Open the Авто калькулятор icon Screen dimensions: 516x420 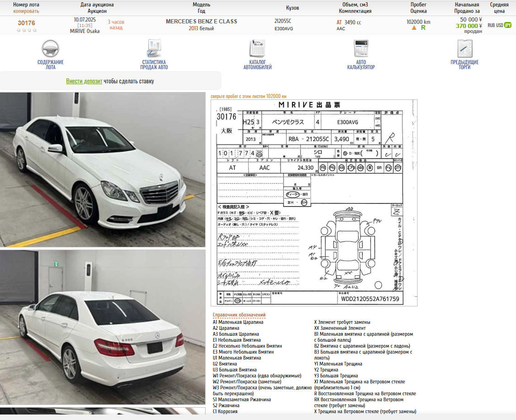(361, 49)
